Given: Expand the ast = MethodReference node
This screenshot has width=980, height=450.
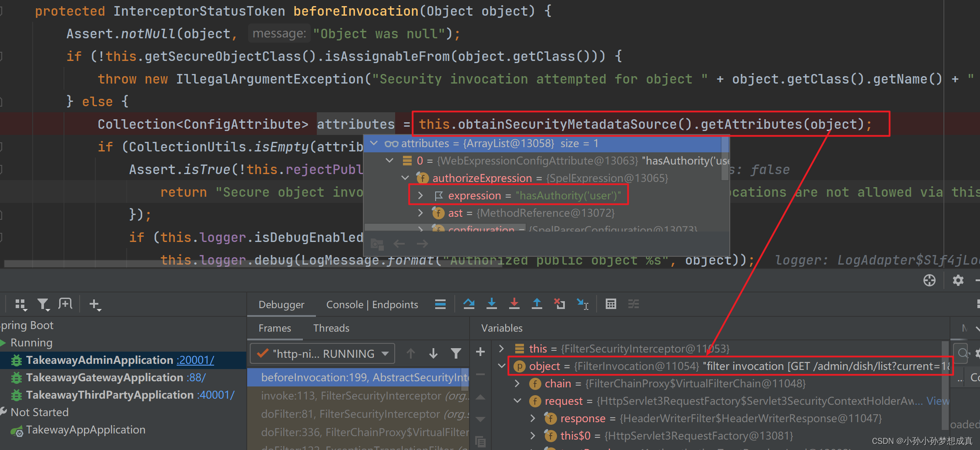Looking at the screenshot, I should pyautogui.click(x=420, y=213).
